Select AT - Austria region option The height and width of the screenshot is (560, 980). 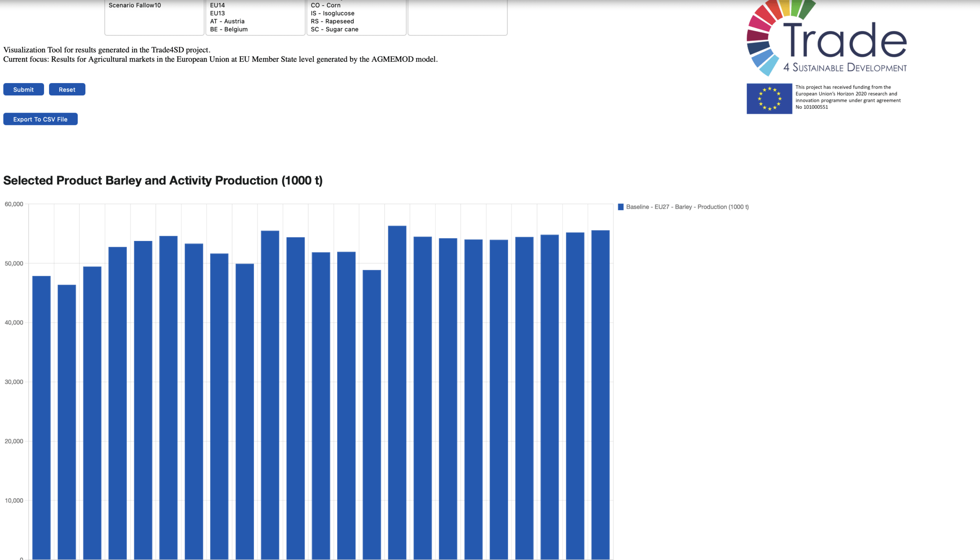point(227,21)
